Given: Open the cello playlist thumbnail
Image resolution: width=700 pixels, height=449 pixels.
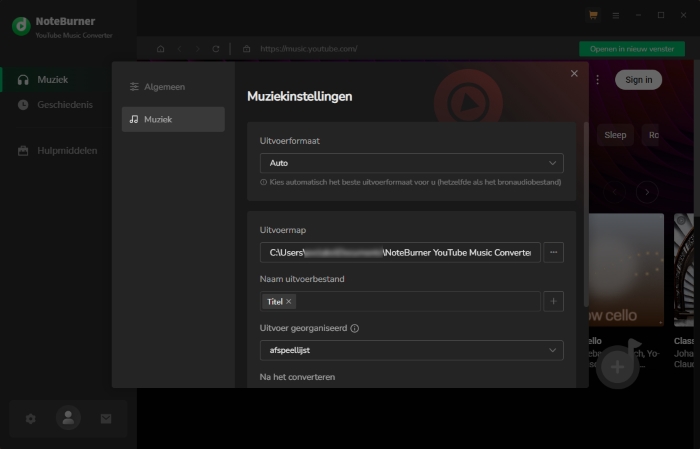Looking at the screenshot, I should tap(626, 270).
